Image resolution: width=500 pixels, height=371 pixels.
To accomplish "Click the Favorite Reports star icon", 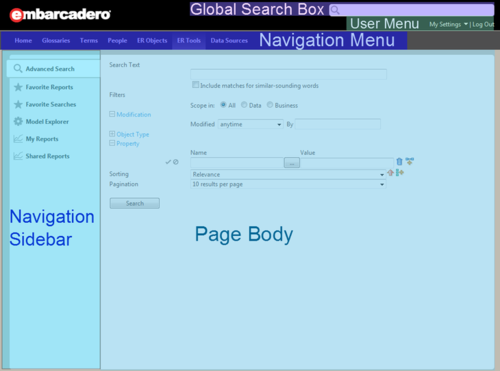I will [x=18, y=87].
